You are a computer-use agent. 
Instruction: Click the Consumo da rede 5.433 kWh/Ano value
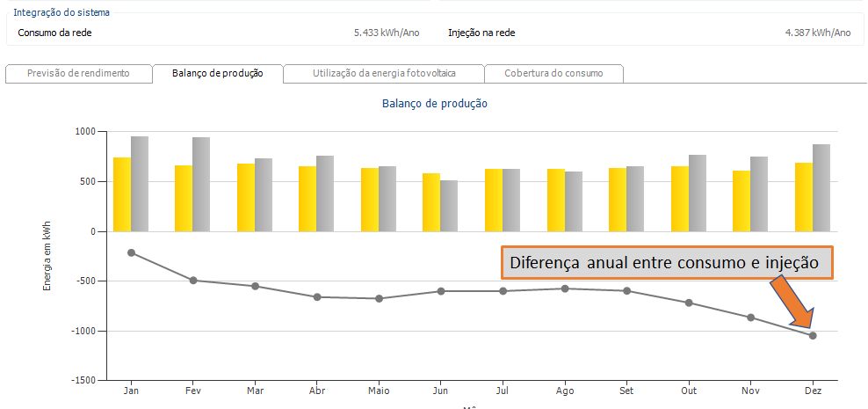(387, 33)
